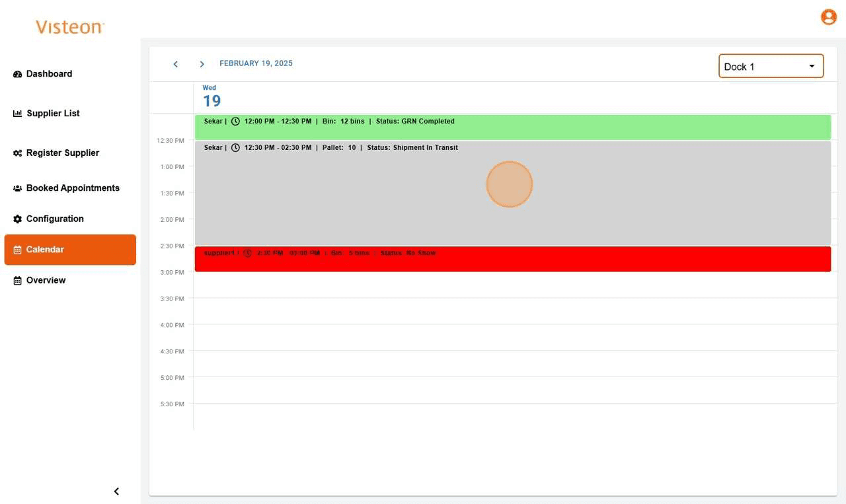846x504 pixels.
Task: Click the Calendar icon in the sidebar
Action: pos(18,250)
